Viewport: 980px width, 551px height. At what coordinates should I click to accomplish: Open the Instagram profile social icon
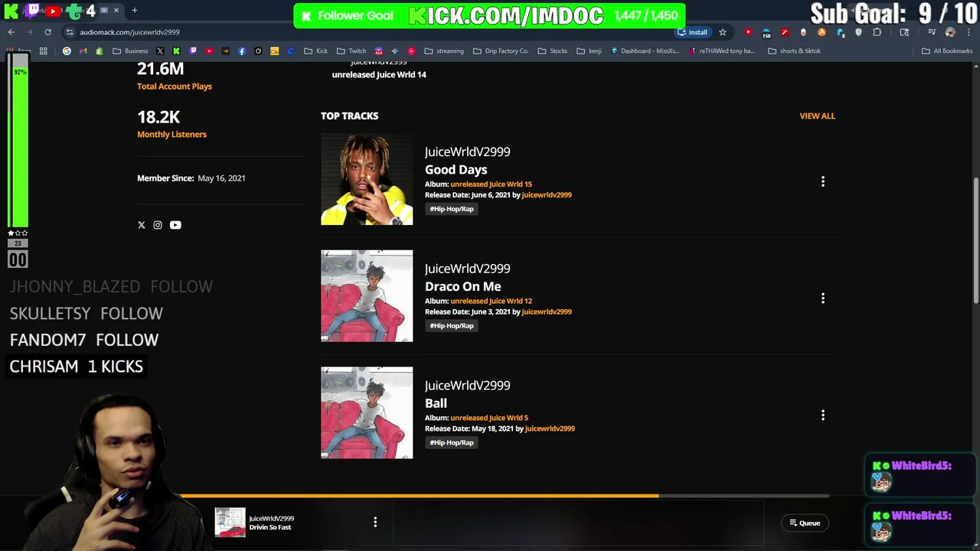158,225
